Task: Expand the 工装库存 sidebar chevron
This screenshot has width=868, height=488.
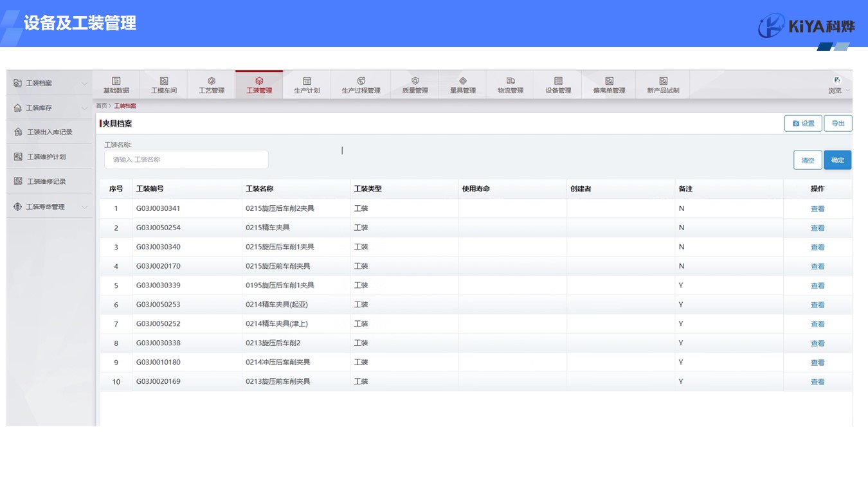Action: click(x=84, y=108)
